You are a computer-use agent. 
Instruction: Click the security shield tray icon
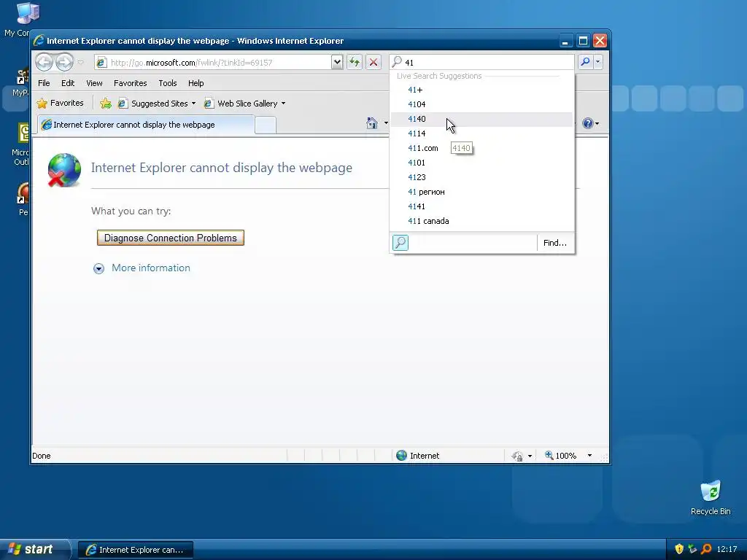point(679,549)
